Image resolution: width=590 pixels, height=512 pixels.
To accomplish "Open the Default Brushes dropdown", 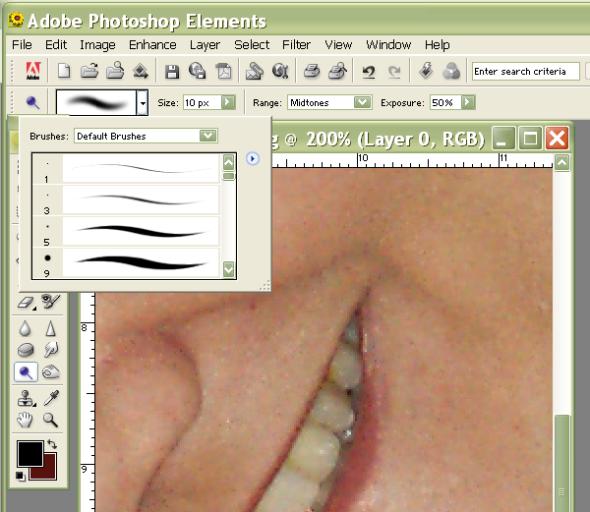I will [208, 136].
